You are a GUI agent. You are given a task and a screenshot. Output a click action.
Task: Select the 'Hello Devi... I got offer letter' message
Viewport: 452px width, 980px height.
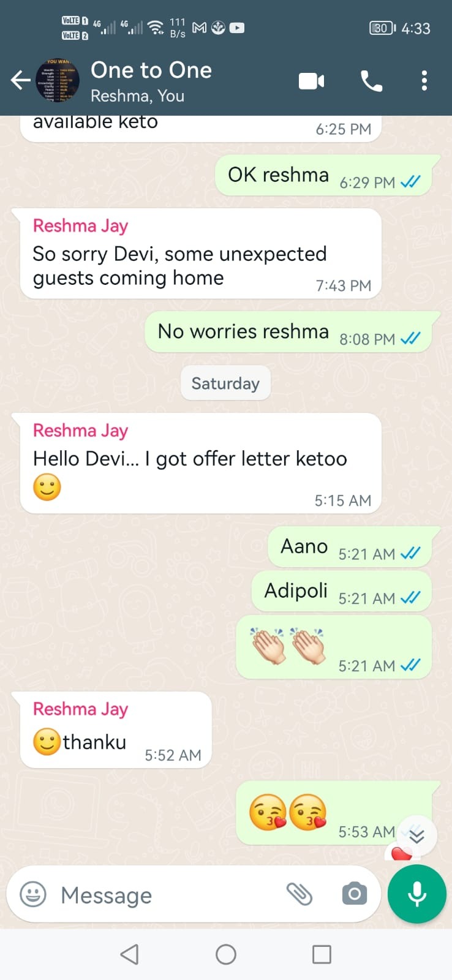coord(201,463)
